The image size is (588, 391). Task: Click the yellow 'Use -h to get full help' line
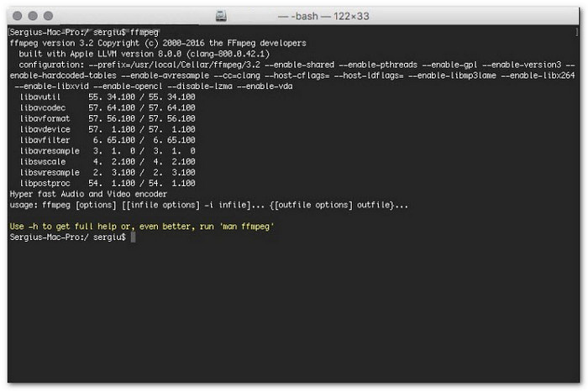pos(142,227)
